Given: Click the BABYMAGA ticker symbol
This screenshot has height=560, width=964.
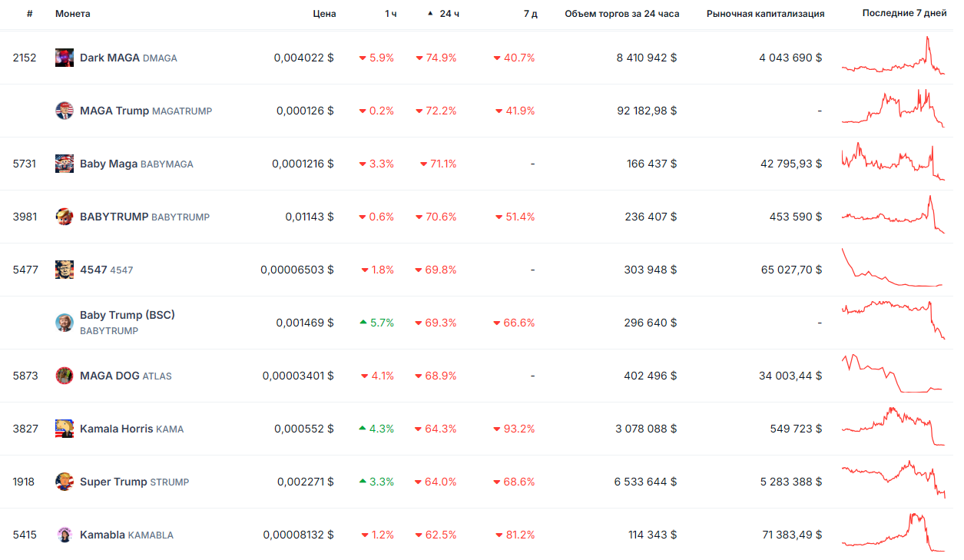Looking at the screenshot, I should (167, 164).
